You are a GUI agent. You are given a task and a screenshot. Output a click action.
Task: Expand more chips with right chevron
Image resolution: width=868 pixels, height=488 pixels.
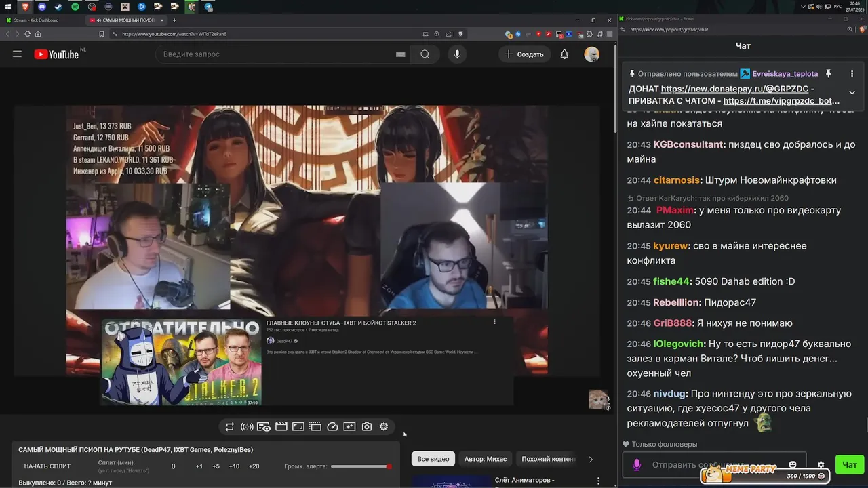click(x=591, y=459)
